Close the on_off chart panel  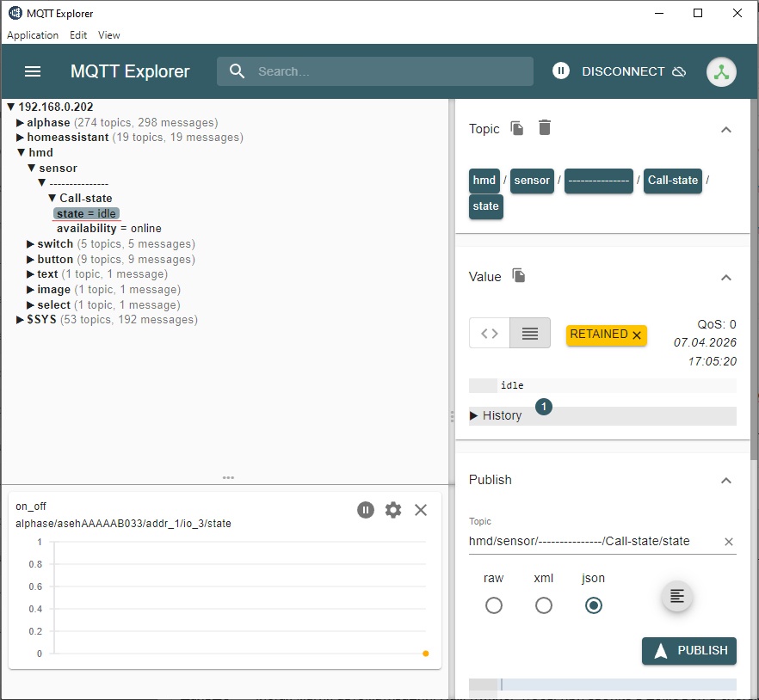coord(421,510)
